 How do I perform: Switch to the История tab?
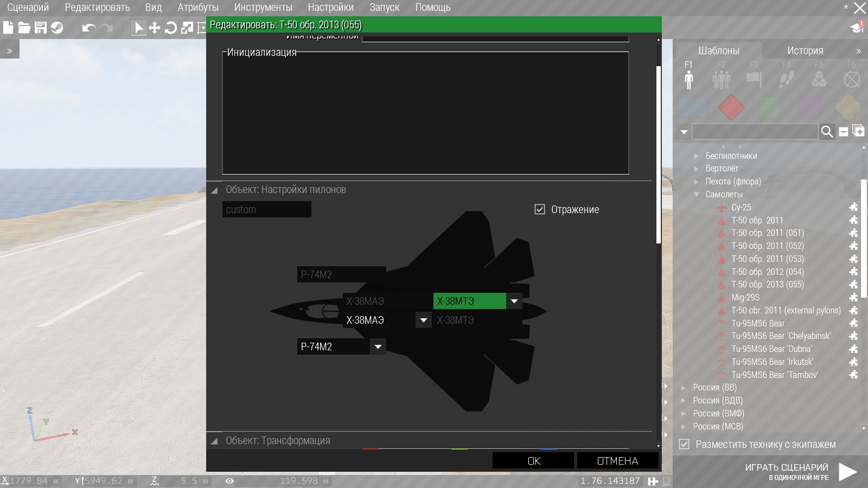coord(805,50)
